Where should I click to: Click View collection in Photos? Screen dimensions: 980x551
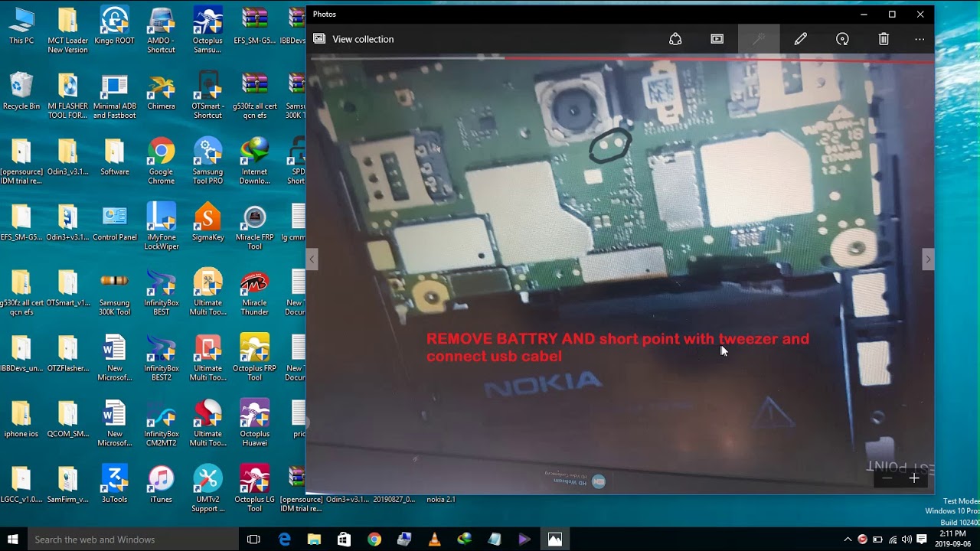(354, 39)
